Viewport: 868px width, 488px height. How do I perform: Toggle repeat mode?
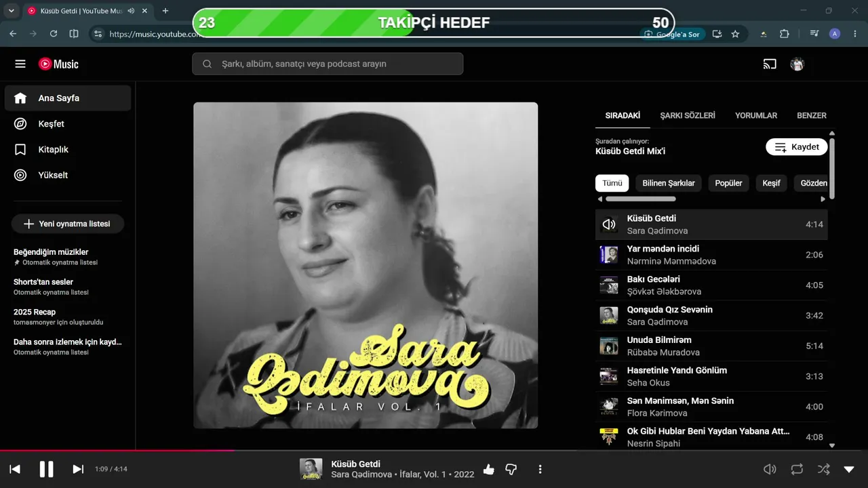[x=797, y=469]
